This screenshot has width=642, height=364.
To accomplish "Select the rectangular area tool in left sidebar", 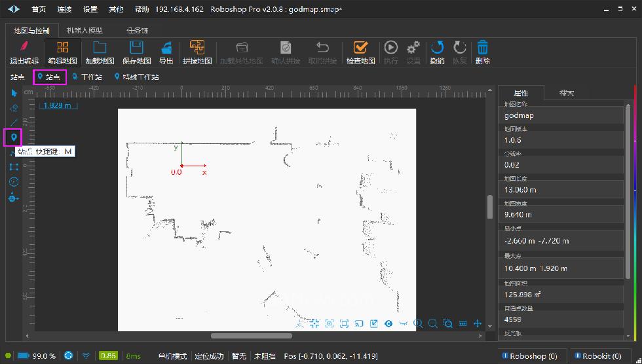I will coord(14,167).
